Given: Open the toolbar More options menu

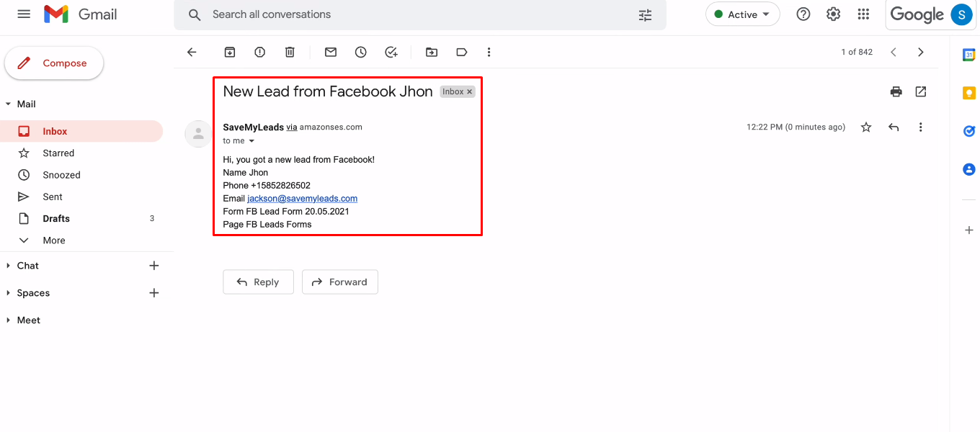Looking at the screenshot, I should click(x=489, y=52).
